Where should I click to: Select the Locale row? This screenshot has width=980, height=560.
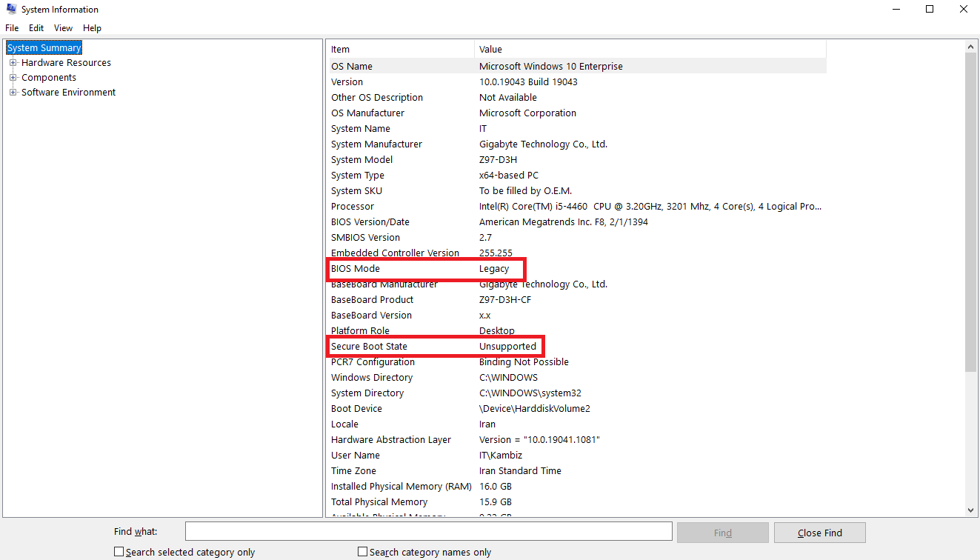[576, 424]
